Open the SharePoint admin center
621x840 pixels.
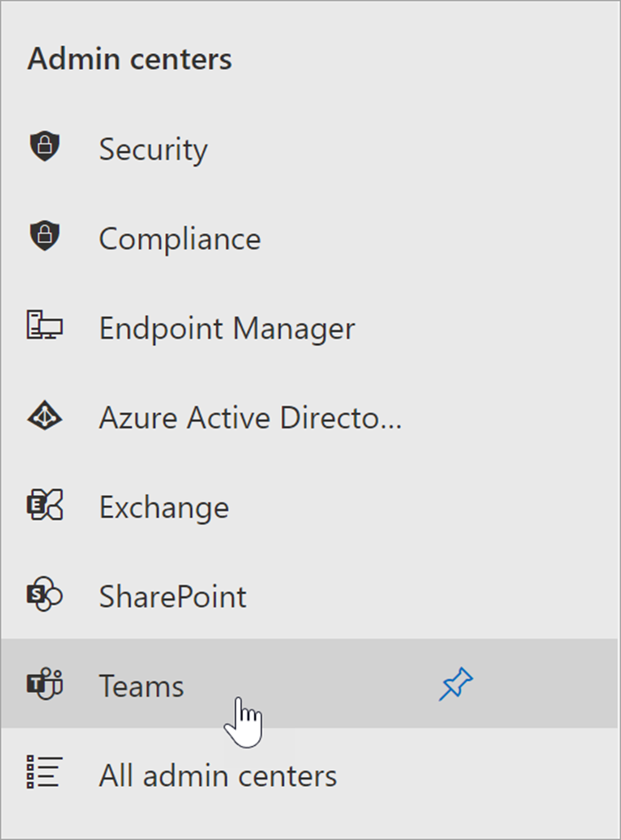(x=173, y=596)
